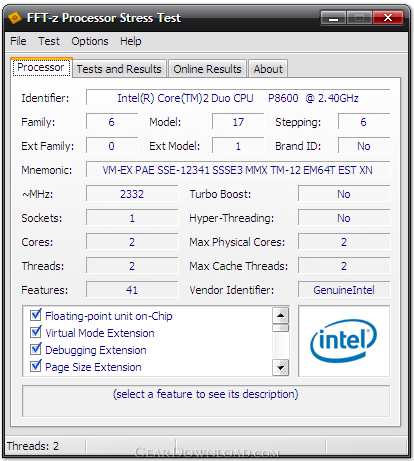Click the 'Turbo Boost:' label
Screen dimensions: 414x461
pyautogui.click(x=220, y=194)
